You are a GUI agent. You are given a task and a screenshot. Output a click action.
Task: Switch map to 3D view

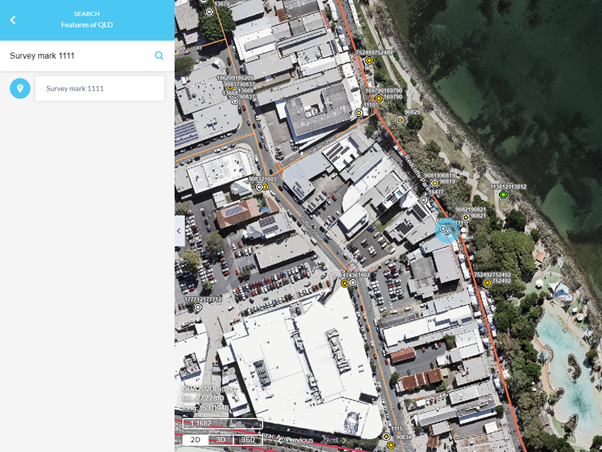pos(221,440)
